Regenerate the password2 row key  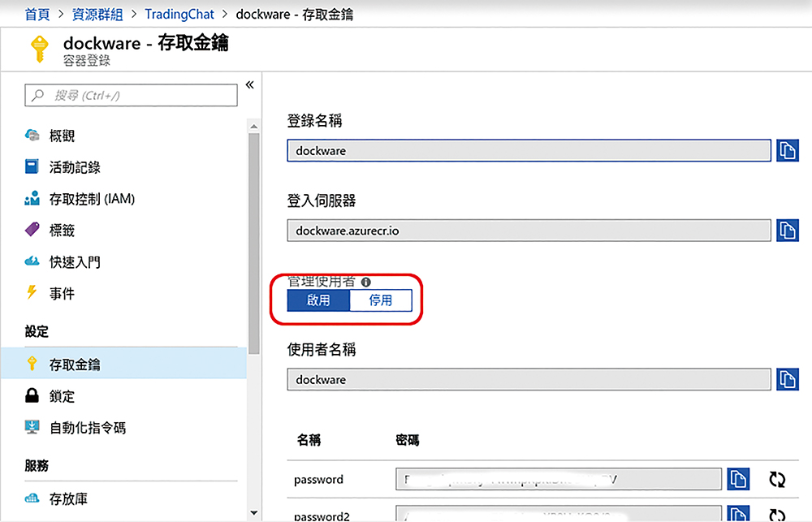click(777, 515)
